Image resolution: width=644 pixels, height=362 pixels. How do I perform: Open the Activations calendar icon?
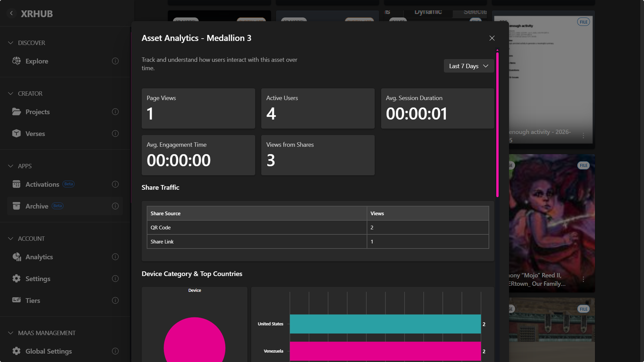point(16,184)
